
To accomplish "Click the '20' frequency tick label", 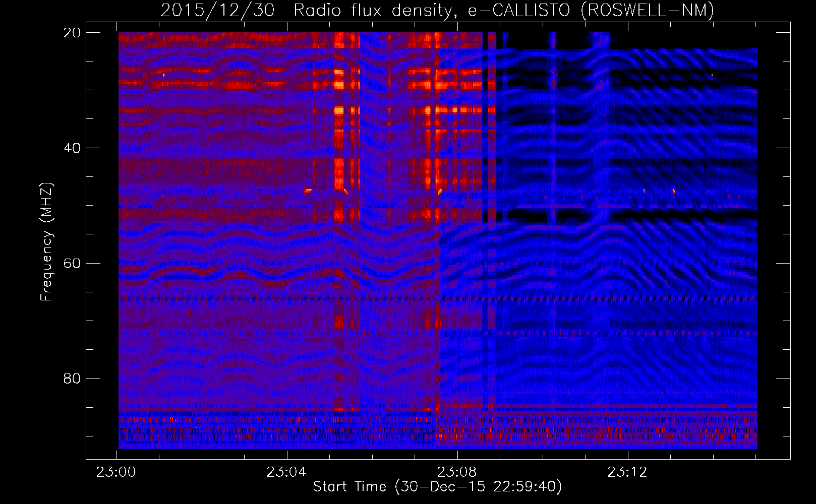I will click(x=72, y=33).
